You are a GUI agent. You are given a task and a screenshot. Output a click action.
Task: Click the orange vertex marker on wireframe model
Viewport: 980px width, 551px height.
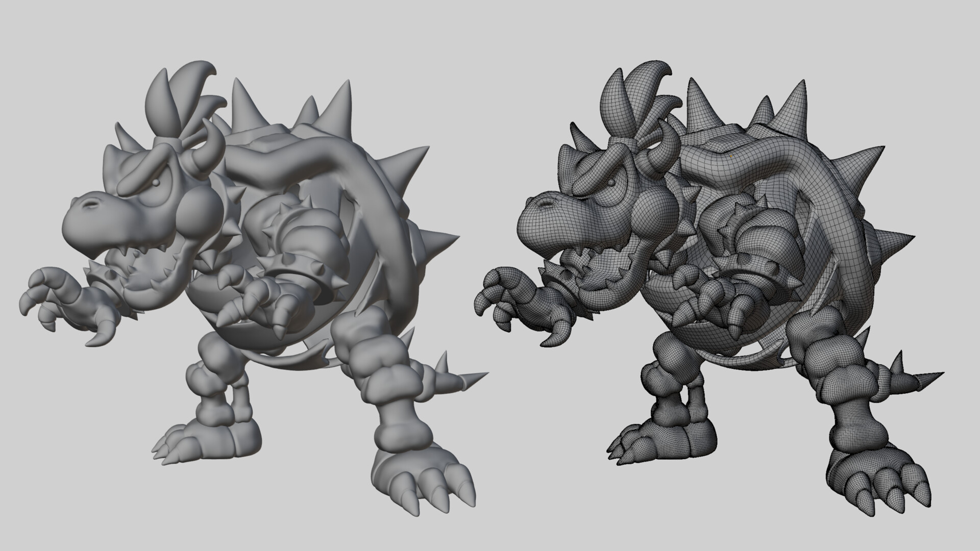point(731,156)
